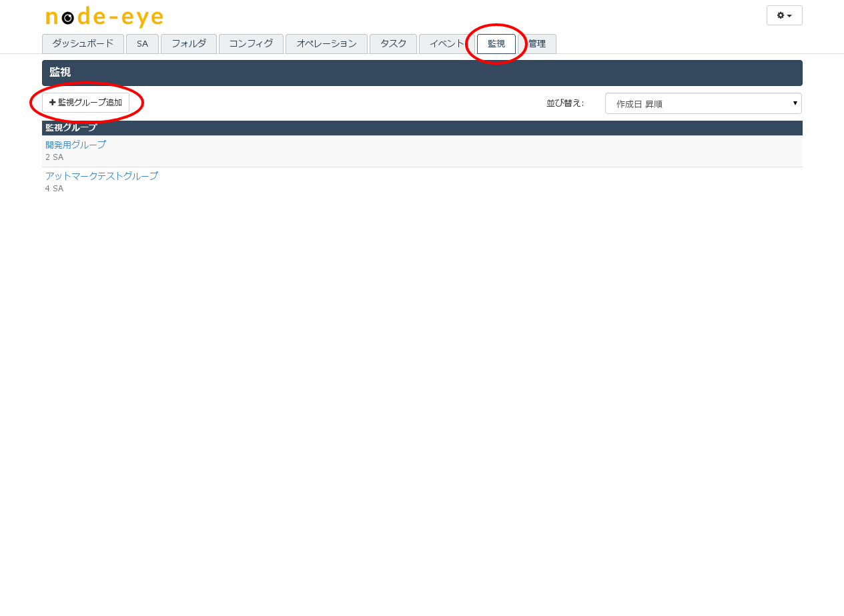Open the イベント tab
The height and width of the screenshot is (616, 844).
446,43
